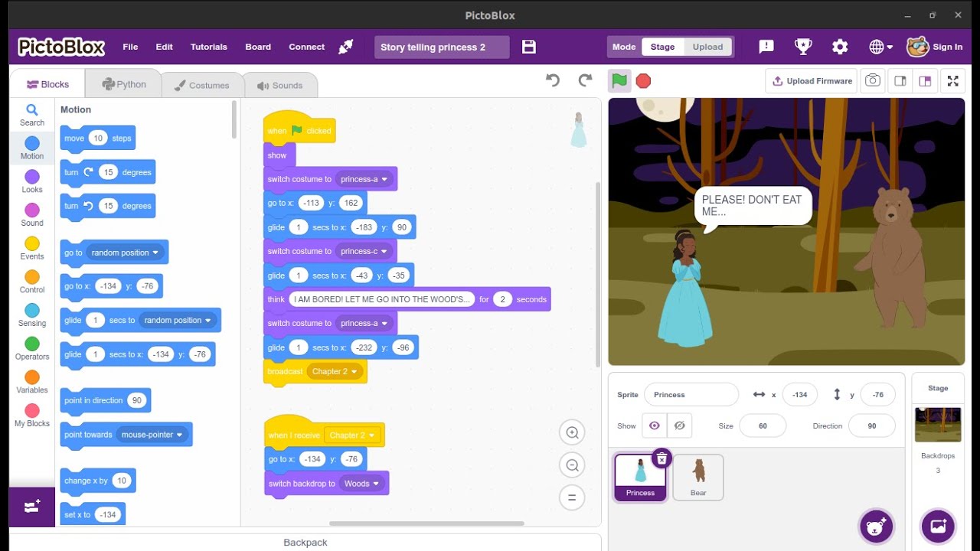Open the trophy achievements icon
This screenshot has height=551, width=980.
(803, 47)
